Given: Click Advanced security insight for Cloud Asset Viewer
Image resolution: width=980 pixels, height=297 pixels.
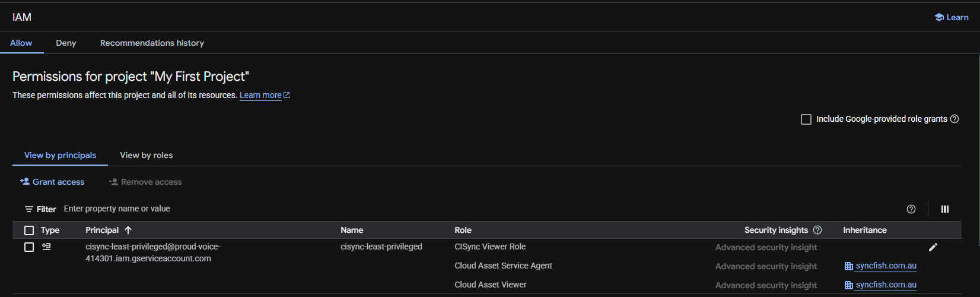Looking at the screenshot, I should 766,285.
